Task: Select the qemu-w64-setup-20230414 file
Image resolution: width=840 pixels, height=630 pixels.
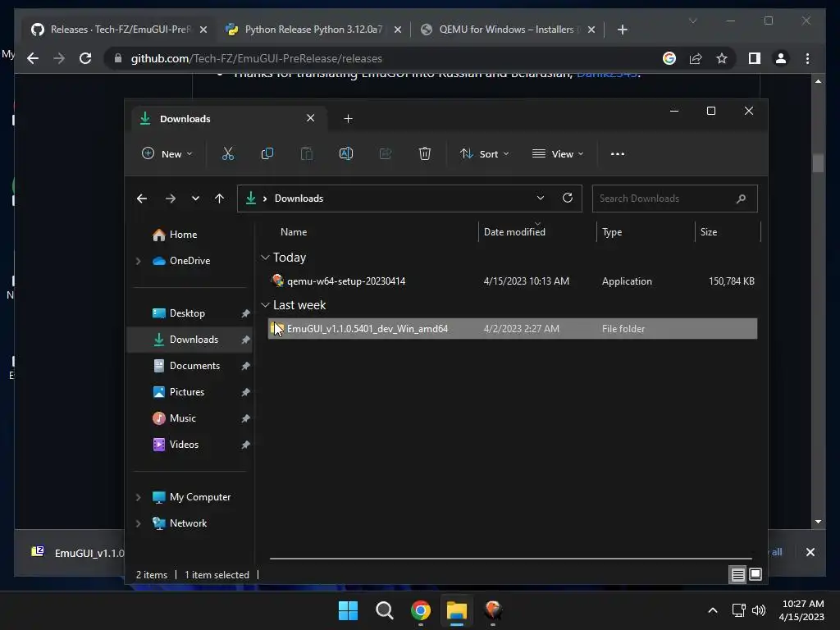Action: point(513,281)
